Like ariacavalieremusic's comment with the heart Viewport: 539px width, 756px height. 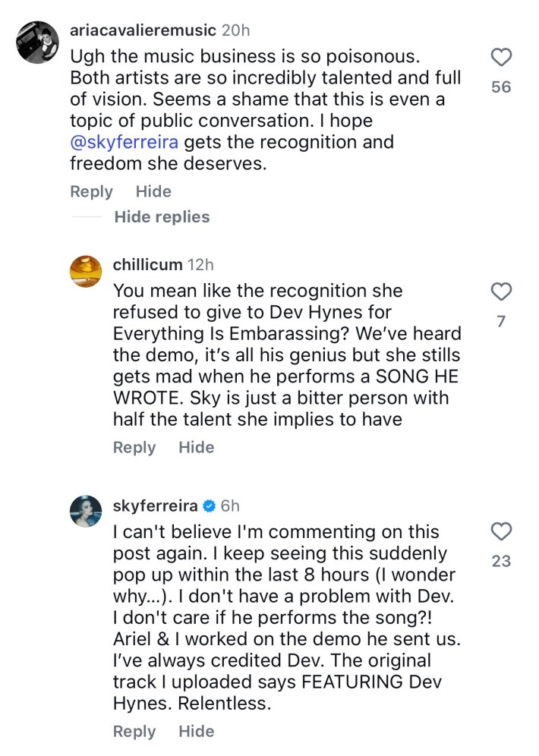[x=501, y=57]
